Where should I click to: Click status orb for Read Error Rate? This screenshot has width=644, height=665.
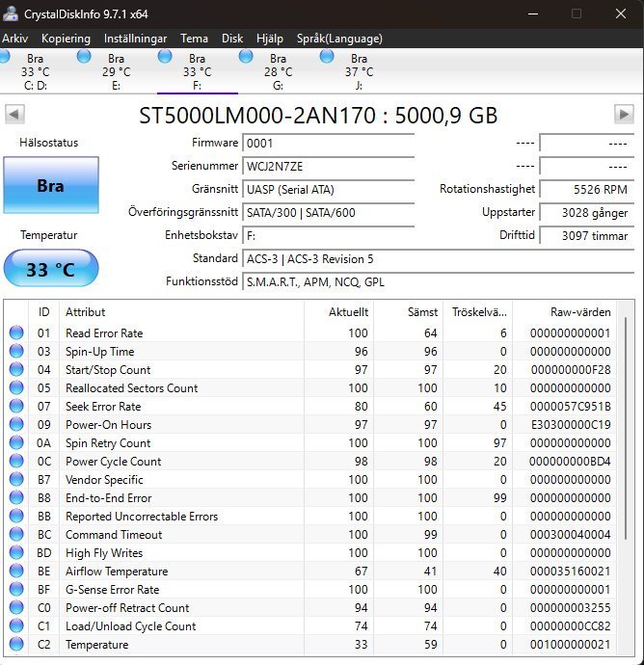[x=15, y=333]
